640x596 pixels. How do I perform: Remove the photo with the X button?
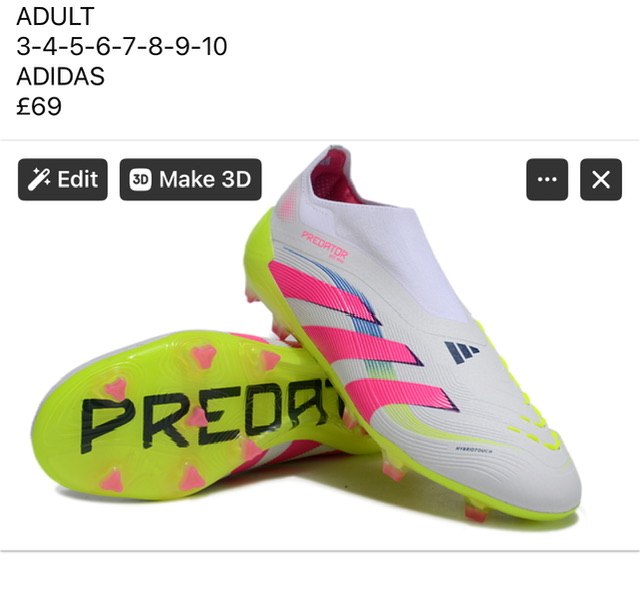pyautogui.click(x=601, y=179)
